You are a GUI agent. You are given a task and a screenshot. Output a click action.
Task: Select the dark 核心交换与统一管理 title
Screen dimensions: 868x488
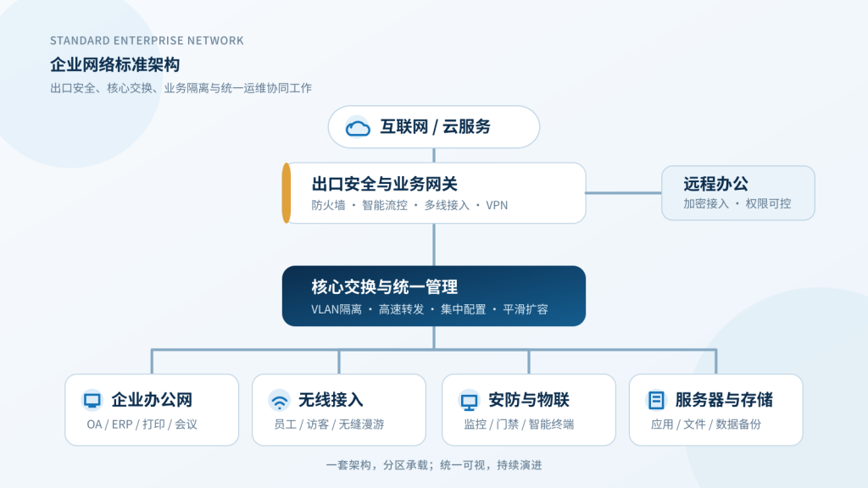pyautogui.click(x=385, y=286)
